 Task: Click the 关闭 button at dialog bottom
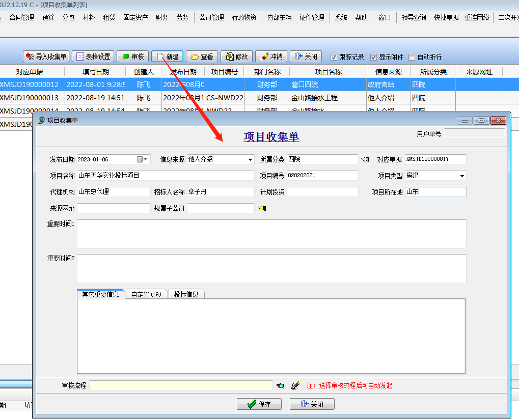click(312, 404)
